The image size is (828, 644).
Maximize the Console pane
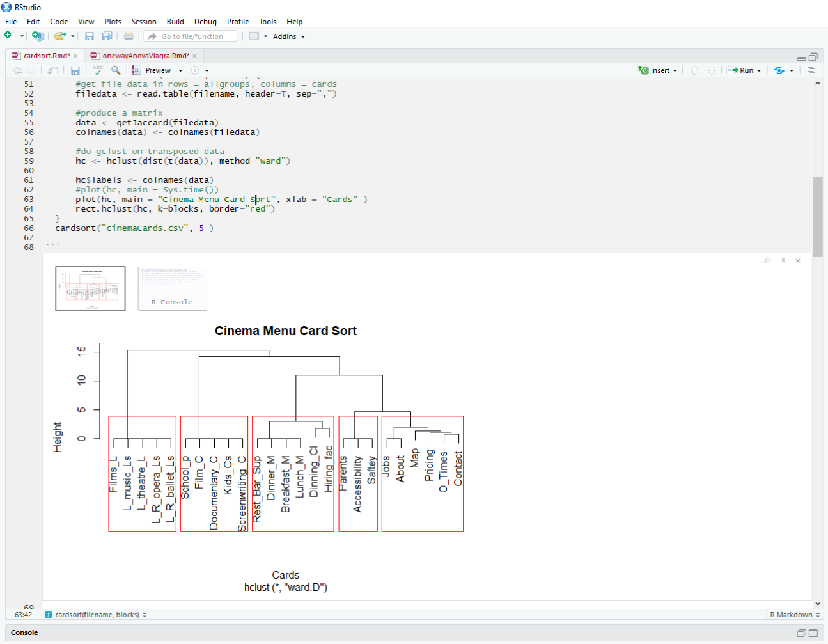pos(813,633)
